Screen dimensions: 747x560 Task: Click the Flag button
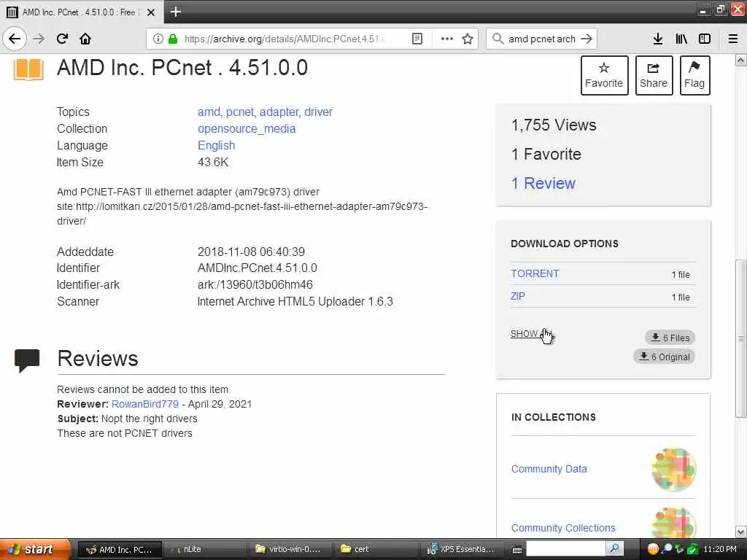pos(694,75)
